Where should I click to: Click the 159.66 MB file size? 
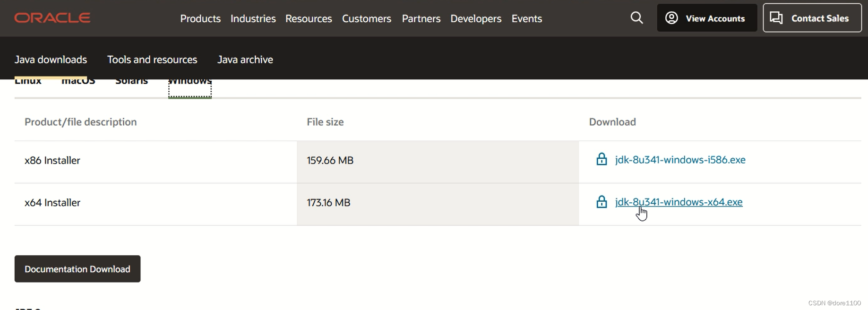click(x=330, y=160)
